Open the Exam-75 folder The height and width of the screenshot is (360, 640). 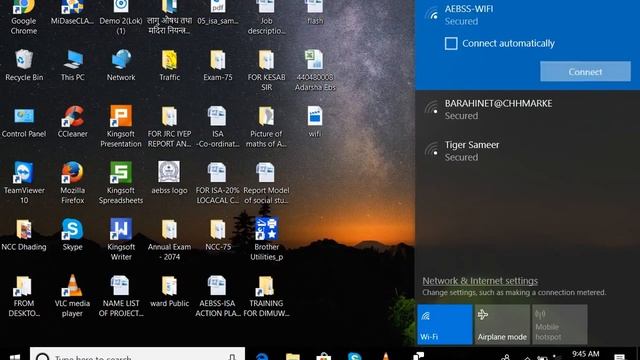click(x=218, y=65)
